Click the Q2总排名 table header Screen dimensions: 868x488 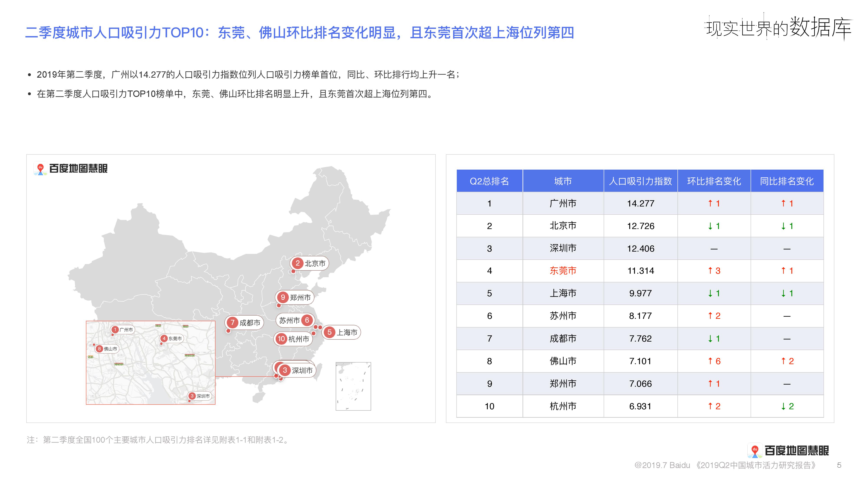489,181
